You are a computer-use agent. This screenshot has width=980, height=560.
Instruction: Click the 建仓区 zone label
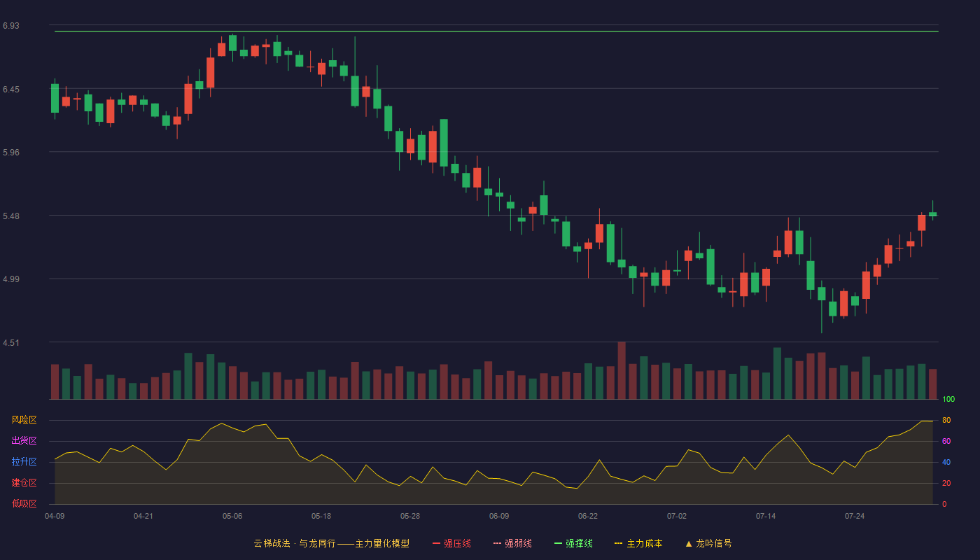tap(24, 483)
